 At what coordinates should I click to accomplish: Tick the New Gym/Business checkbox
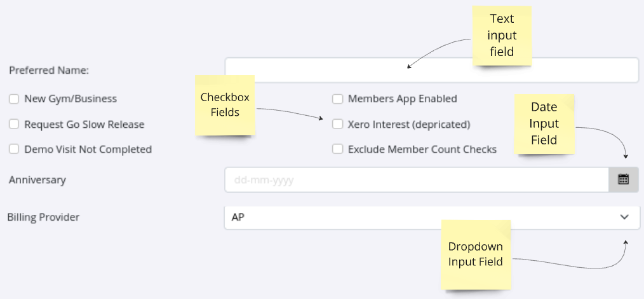14,99
